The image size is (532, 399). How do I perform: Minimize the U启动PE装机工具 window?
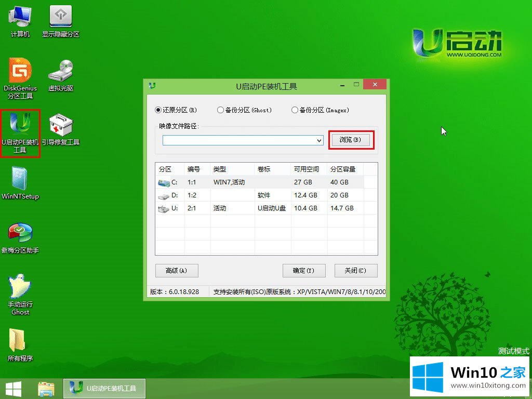pos(343,85)
